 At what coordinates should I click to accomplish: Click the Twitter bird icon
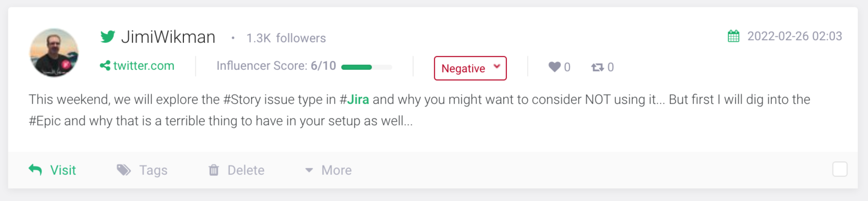108,36
